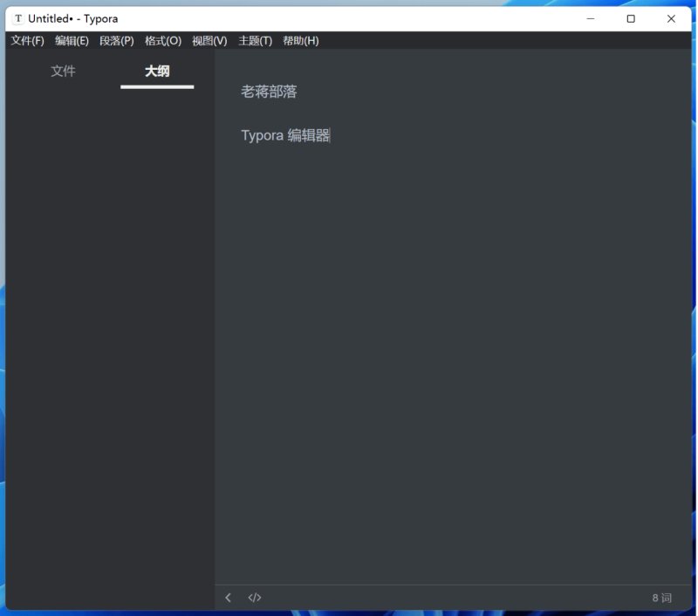The height and width of the screenshot is (616, 698).
Task: Open the 帮助(H) menu
Action: 300,41
